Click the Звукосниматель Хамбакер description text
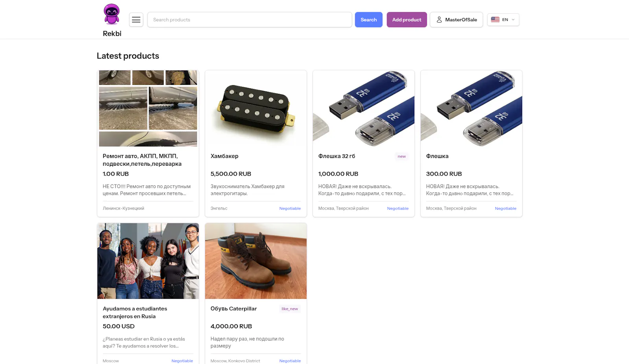629x364 pixels. pos(247,190)
